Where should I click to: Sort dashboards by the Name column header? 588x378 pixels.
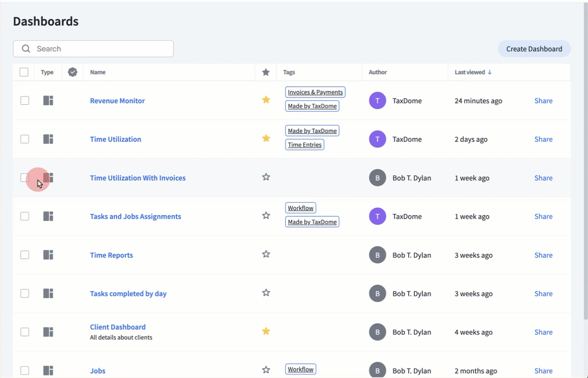click(x=98, y=72)
